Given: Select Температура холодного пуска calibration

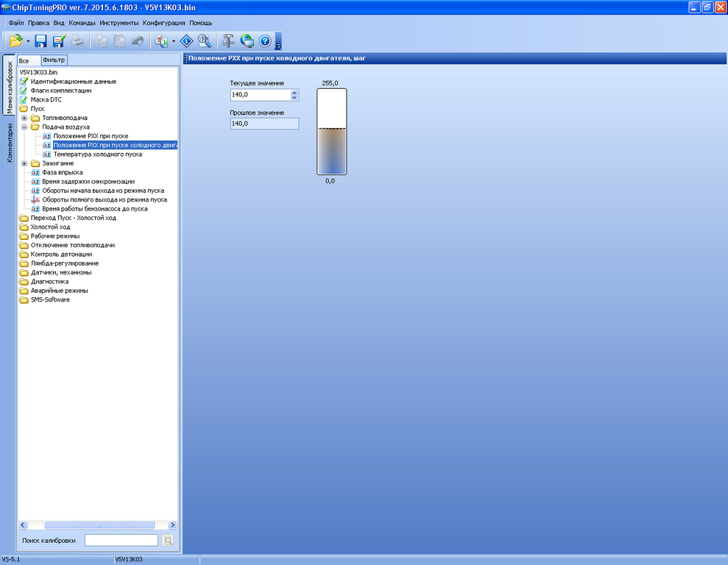Looking at the screenshot, I should tap(97, 154).
